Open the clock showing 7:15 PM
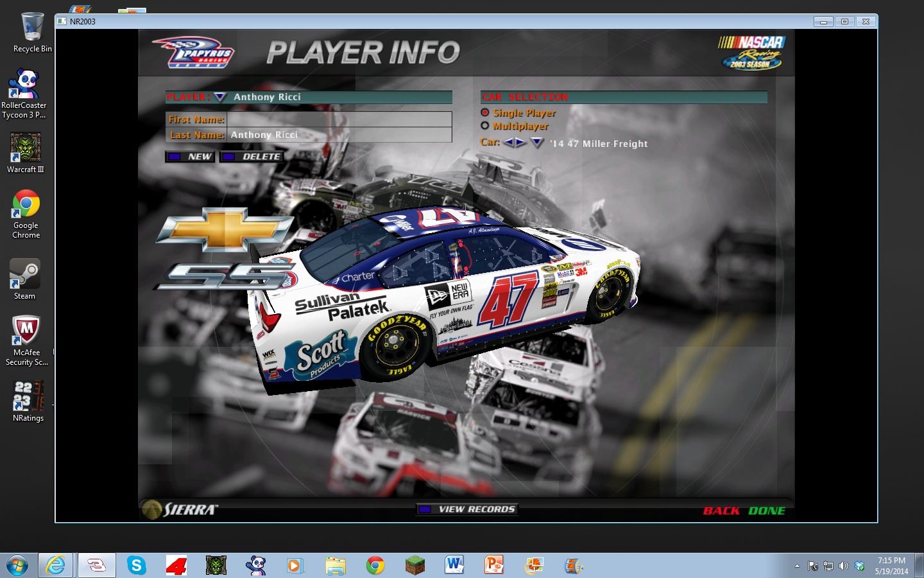This screenshot has width=924, height=578. click(x=891, y=566)
